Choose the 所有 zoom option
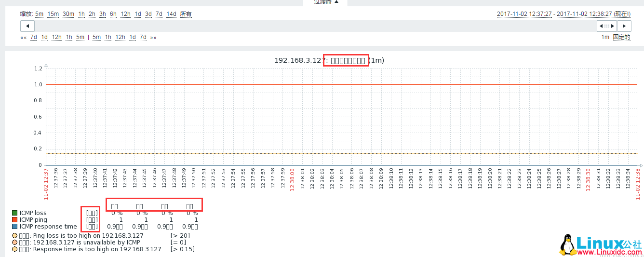This screenshot has height=257, width=644. 186,14
